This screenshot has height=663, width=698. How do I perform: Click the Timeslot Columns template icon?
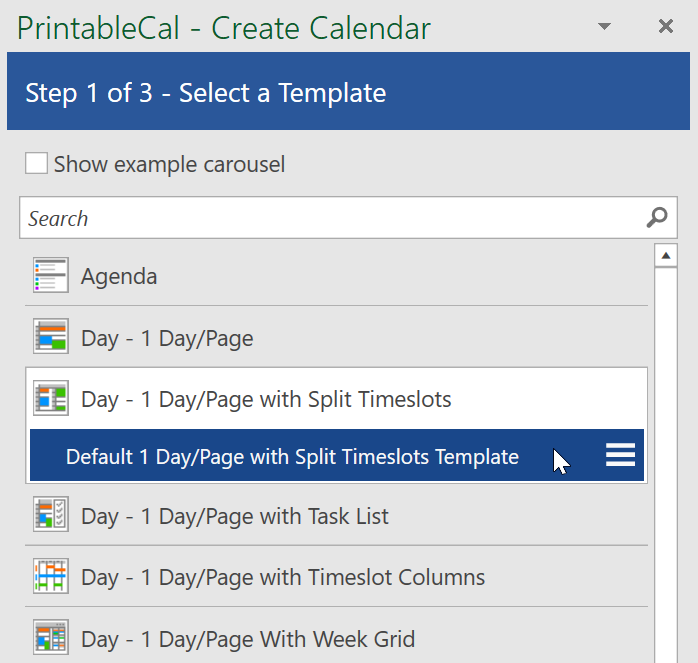(x=51, y=576)
